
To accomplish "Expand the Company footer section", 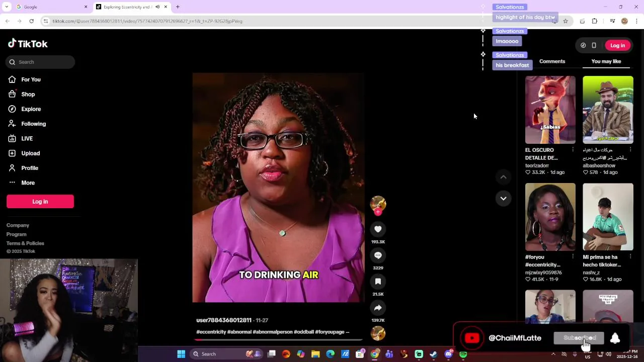I will pyautogui.click(x=18, y=225).
